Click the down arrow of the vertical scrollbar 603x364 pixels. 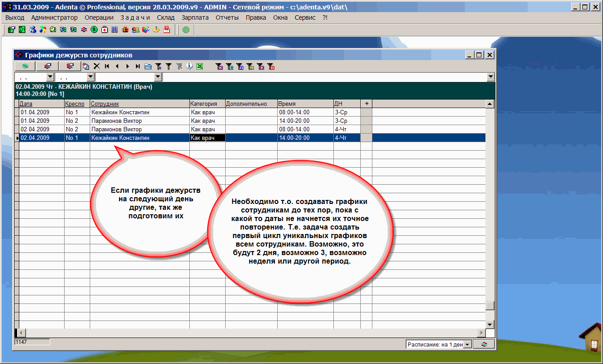pyautogui.click(x=490, y=325)
